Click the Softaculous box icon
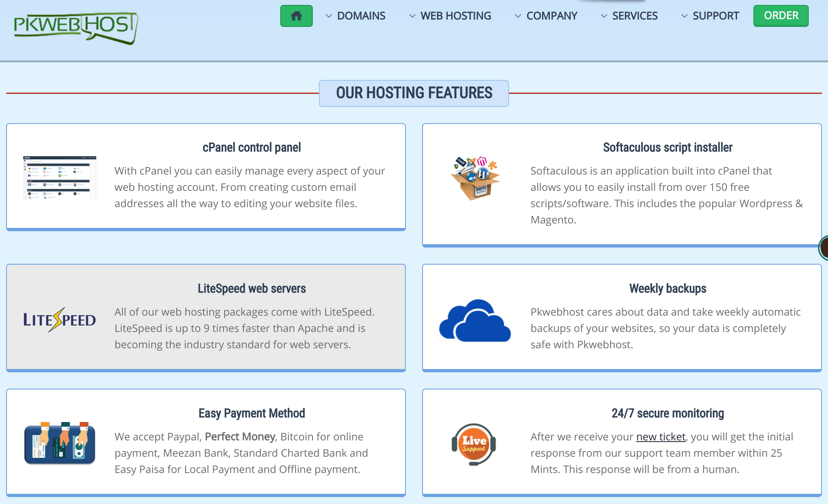 (x=475, y=178)
